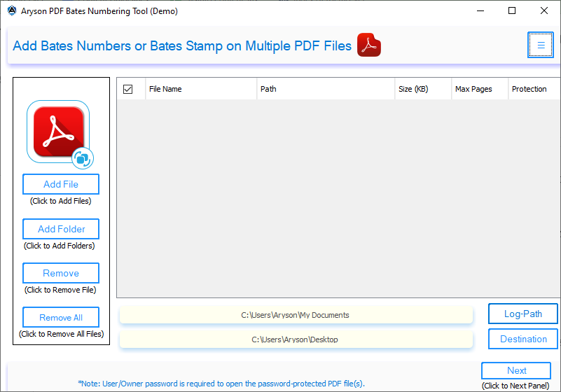Open the hamburger menu button
This screenshot has height=392, width=561.
pyautogui.click(x=540, y=45)
